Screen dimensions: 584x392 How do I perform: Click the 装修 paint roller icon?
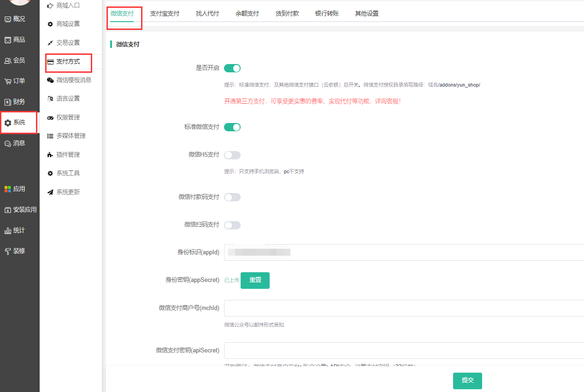coord(8,251)
